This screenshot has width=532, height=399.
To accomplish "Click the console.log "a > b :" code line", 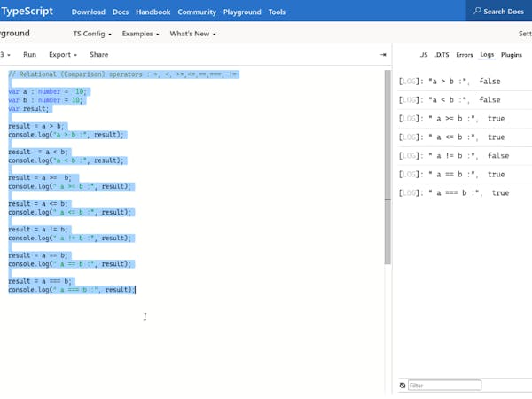I will 66,135.
